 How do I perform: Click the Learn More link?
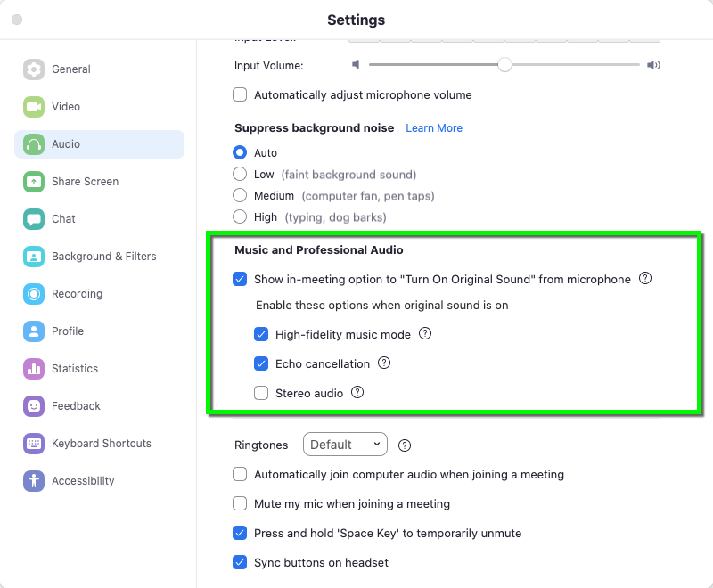pos(434,127)
